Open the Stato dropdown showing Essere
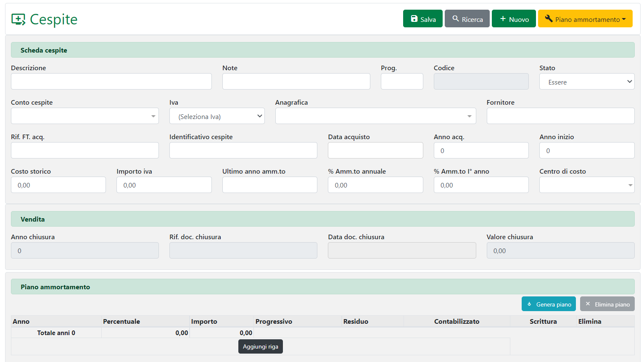The image size is (644, 362). point(586,82)
